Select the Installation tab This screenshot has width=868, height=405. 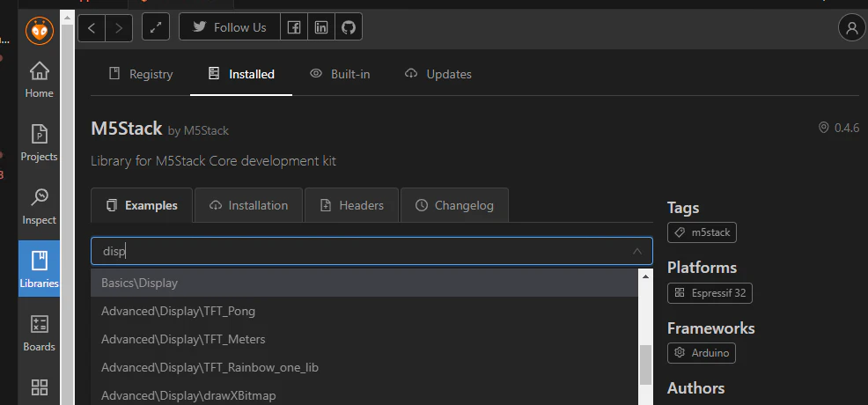(248, 205)
